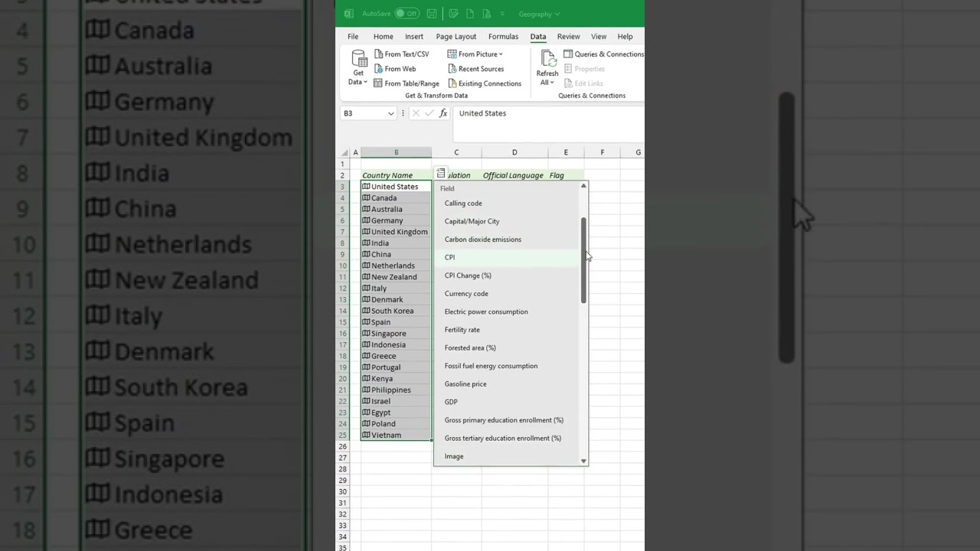Click From Picture command

coord(475,54)
